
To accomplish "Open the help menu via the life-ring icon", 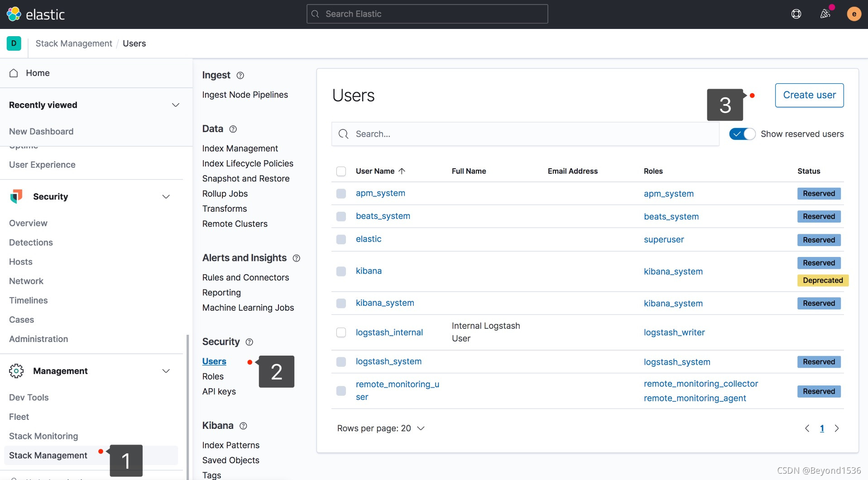I will coord(796,14).
